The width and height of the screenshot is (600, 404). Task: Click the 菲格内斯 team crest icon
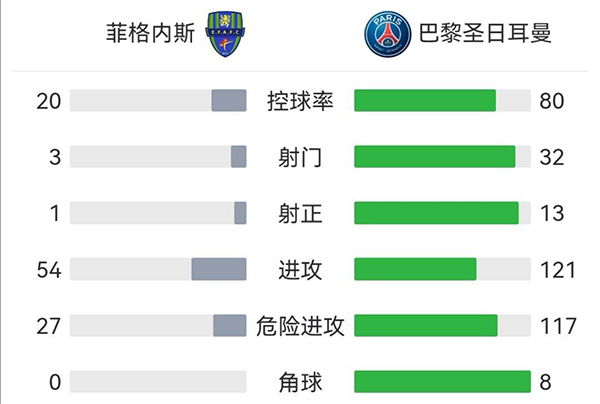[x=225, y=33]
